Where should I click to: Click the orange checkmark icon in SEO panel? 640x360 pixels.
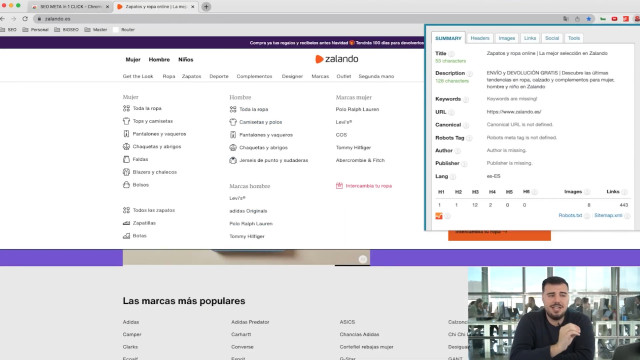coord(439,216)
